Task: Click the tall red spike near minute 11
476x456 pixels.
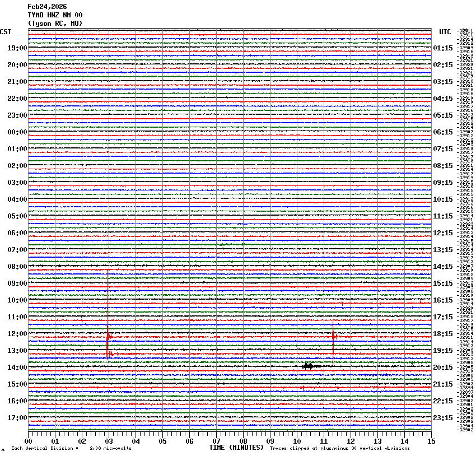Action: 333,339
